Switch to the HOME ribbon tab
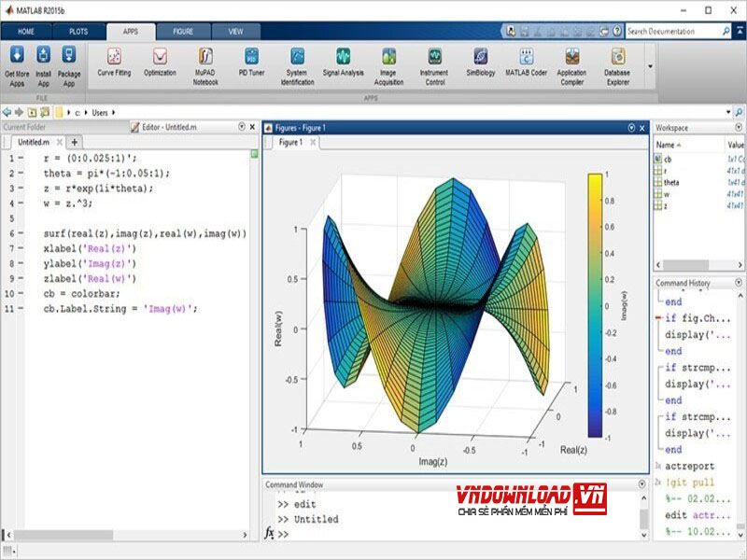Image resolution: width=747 pixels, height=560 pixels. click(x=26, y=32)
